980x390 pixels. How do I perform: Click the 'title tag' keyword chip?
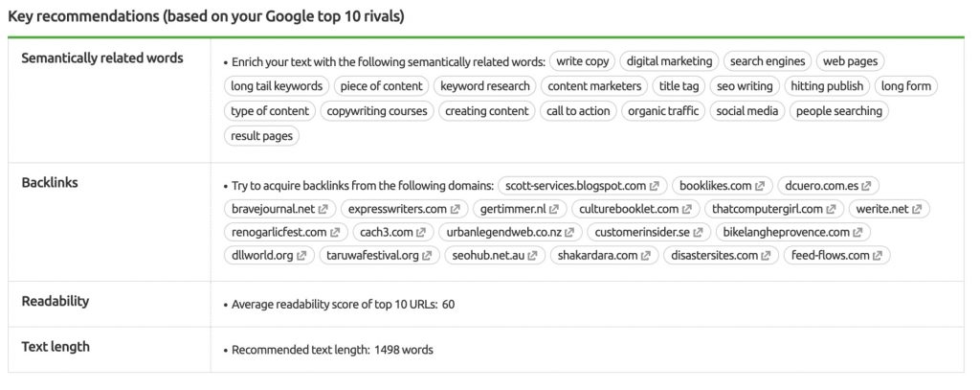click(x=680, y=86)
